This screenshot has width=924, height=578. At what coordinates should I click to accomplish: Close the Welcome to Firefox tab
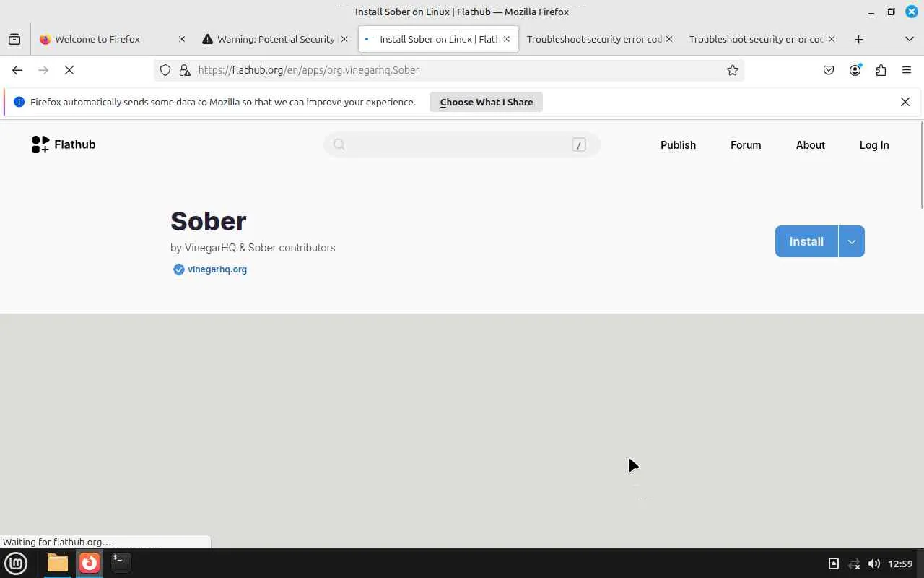click(182, 39)
